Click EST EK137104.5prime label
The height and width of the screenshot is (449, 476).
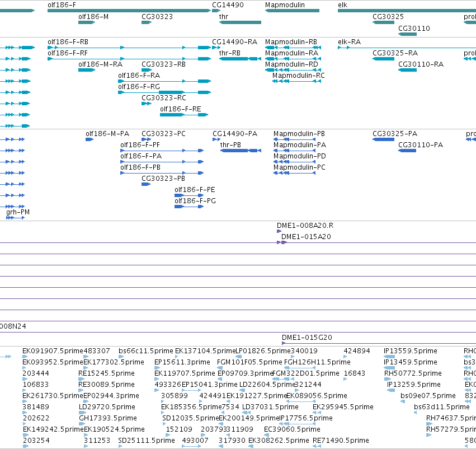205,351
